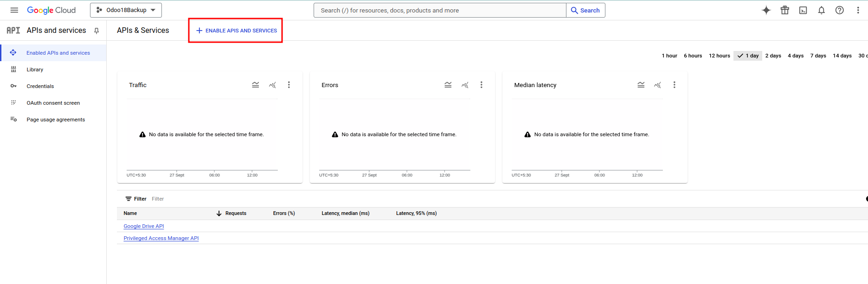This screenshot has height=284, width=868.
Task: Pin the APIs and services menu
Action: point(96,31)
